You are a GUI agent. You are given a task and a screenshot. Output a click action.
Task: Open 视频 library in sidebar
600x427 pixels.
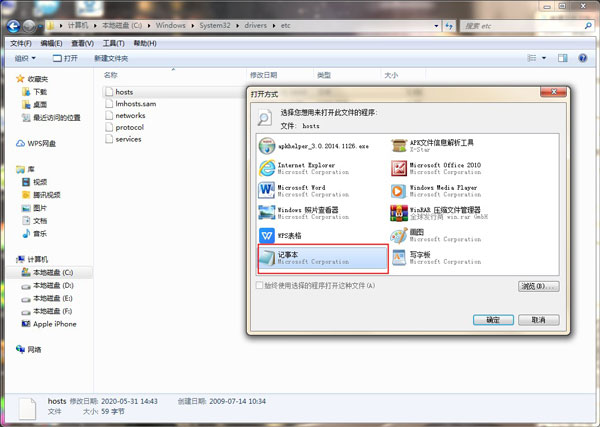tap(34, 182)
